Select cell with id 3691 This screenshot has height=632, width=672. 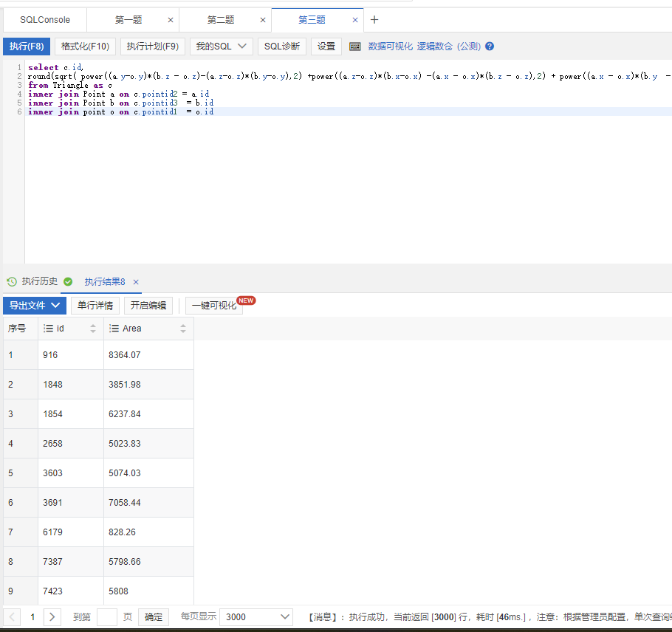[x=71, y=503]
